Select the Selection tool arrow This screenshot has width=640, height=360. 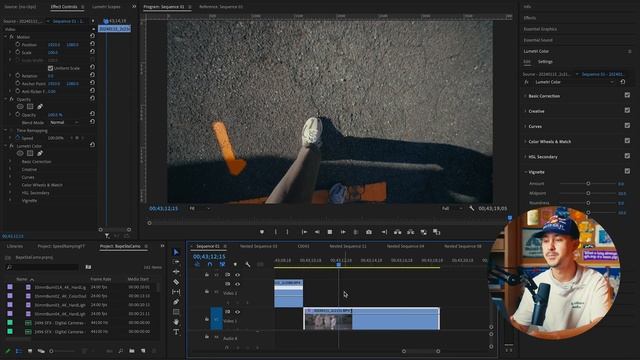click(x=176, y=252)
